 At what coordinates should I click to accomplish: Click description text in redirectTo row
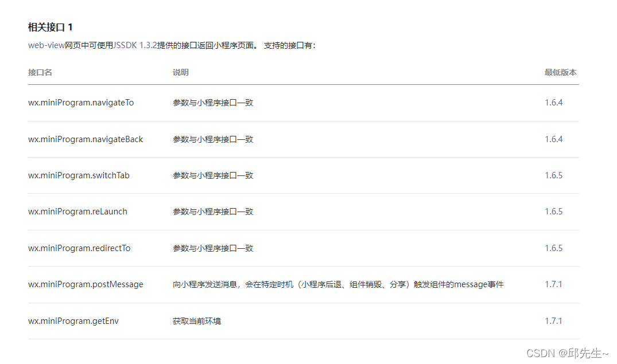213,248
